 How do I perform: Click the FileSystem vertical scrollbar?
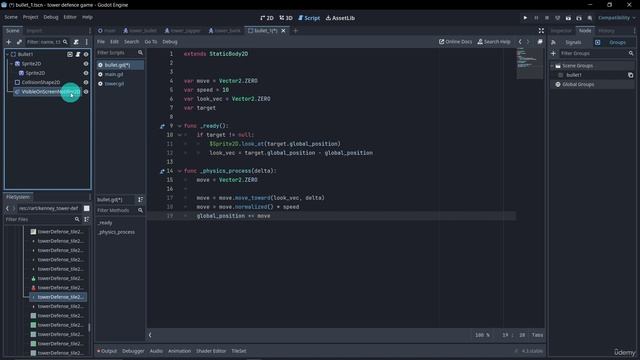(x=89, y=327)
